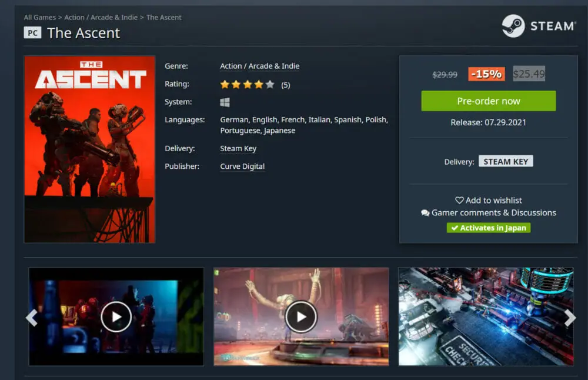
Task: Click the PC platform badge
Action: pos(32,33)
